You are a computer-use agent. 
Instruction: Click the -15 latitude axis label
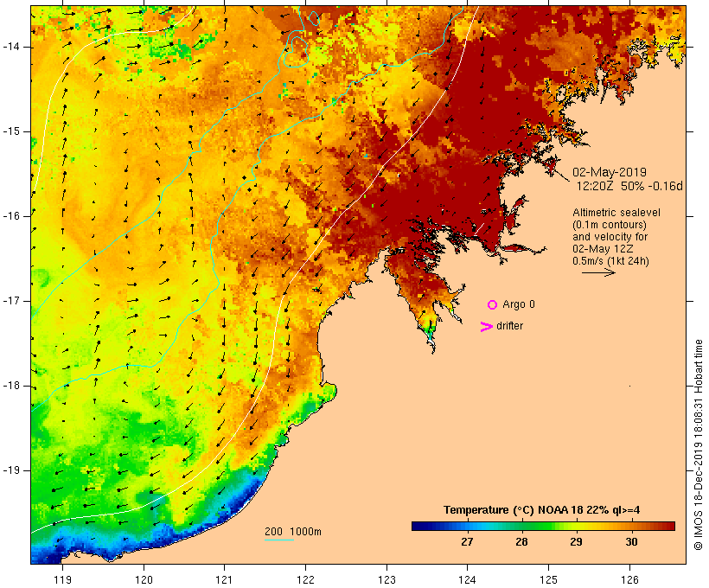pos(10,131)
